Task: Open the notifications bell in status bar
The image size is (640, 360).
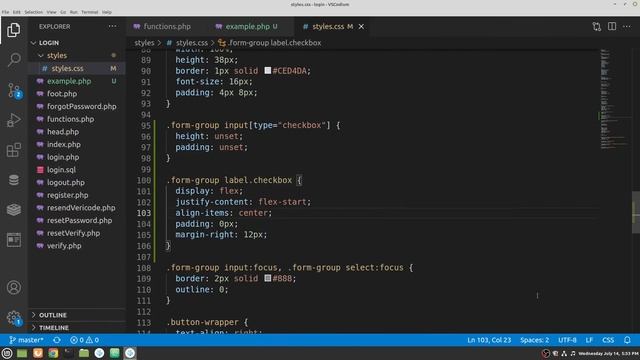Action: [x=627, y=340]
